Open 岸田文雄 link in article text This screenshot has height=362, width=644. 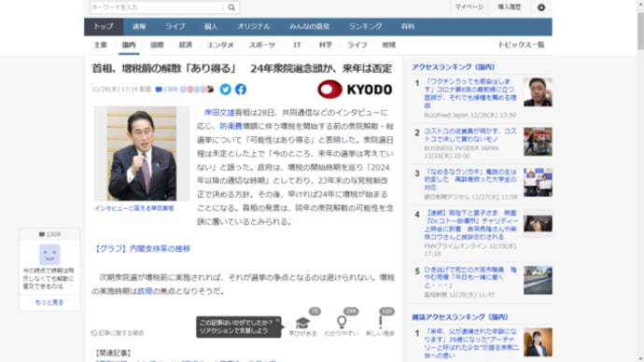coord(219,113)
